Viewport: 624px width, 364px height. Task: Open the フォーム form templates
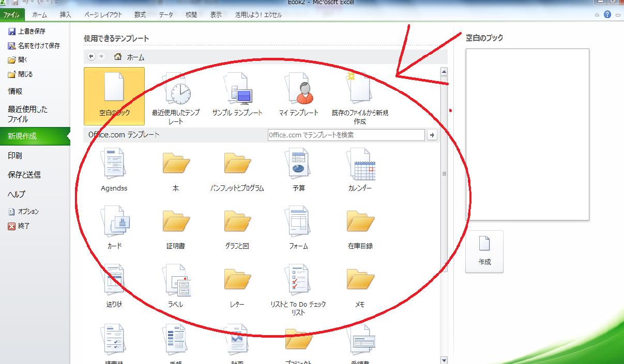tap(299, 227)
